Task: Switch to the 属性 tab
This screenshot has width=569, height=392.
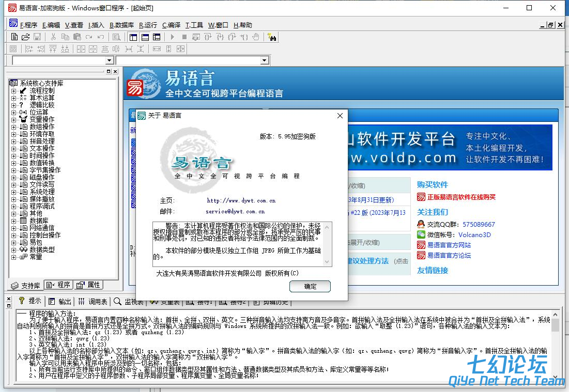Action: point(89,285)
